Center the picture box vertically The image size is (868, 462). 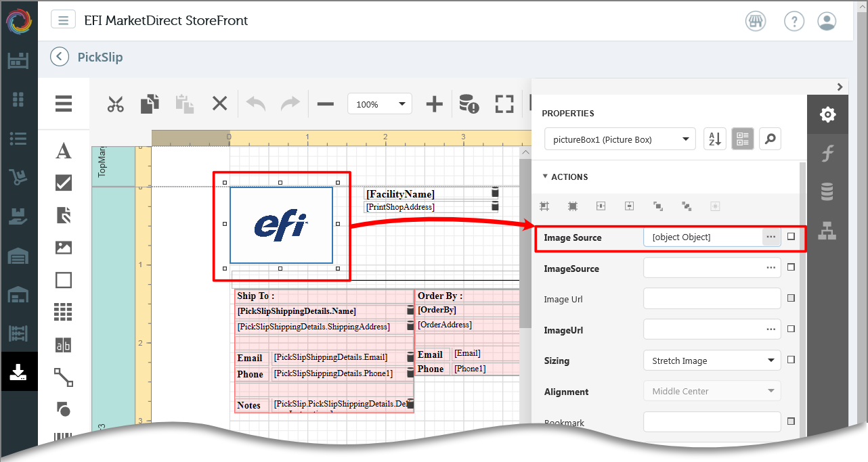[630, 206]
